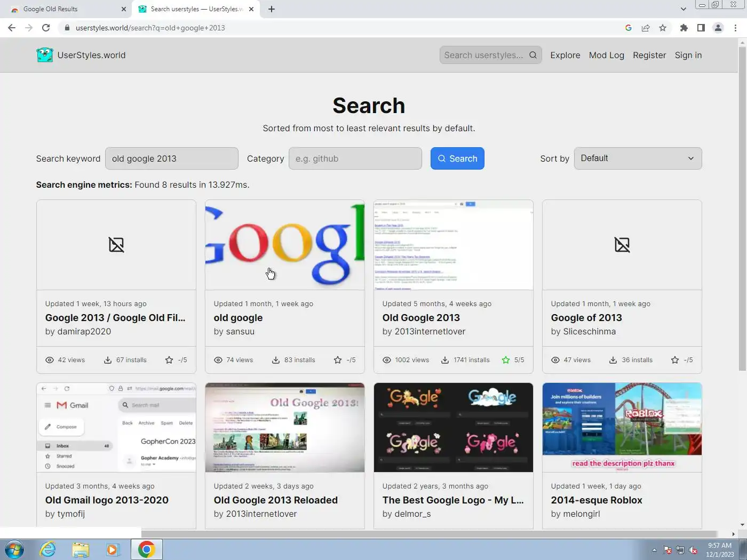The height and width of the screenshot is (560, 747).
Task: Show hidden tray icons arrow
Action: click(654, 550)
